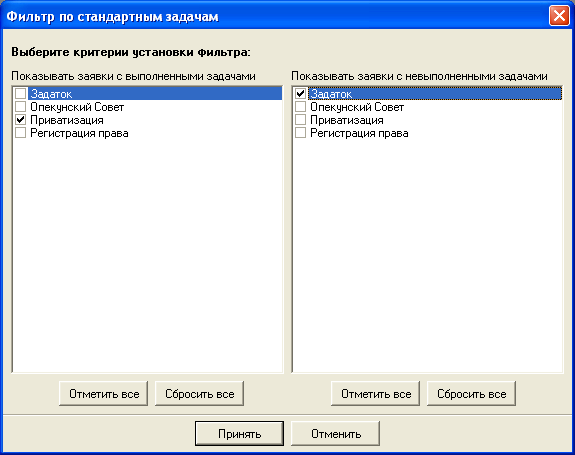Uncheck Задаток in the uncompleted tasks list

point(300,94)
